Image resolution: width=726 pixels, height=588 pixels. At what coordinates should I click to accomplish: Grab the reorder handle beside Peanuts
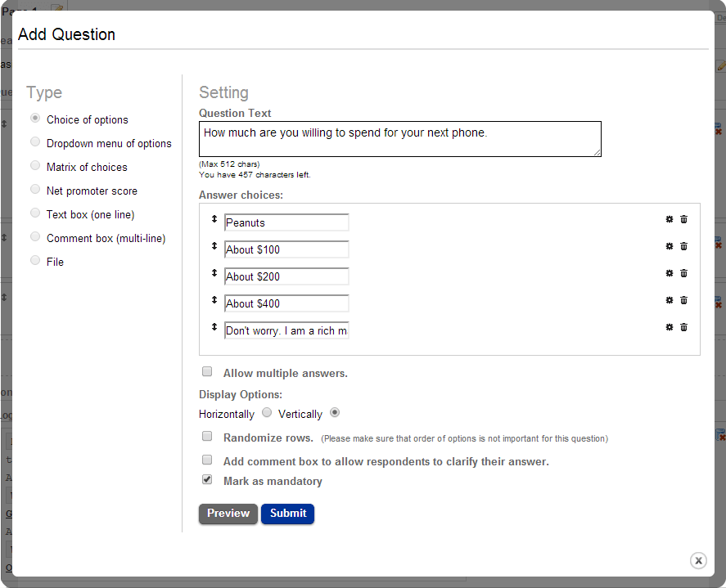214,219
